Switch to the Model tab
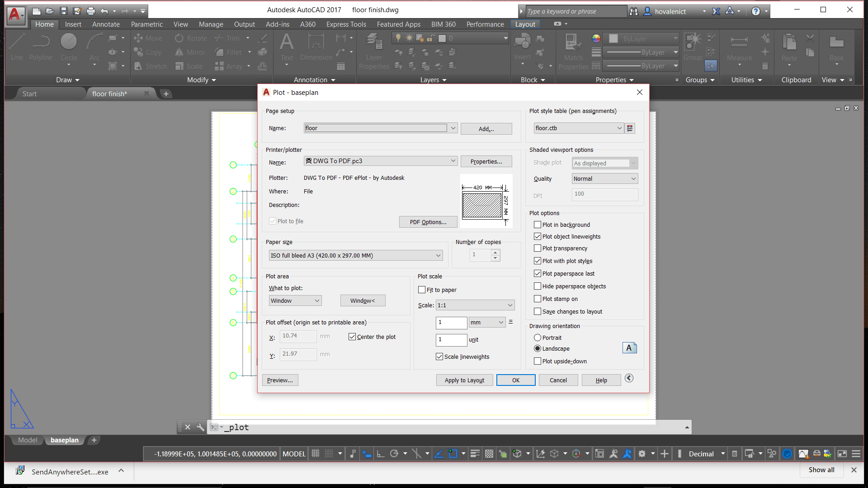 click(x=27, y=440)
